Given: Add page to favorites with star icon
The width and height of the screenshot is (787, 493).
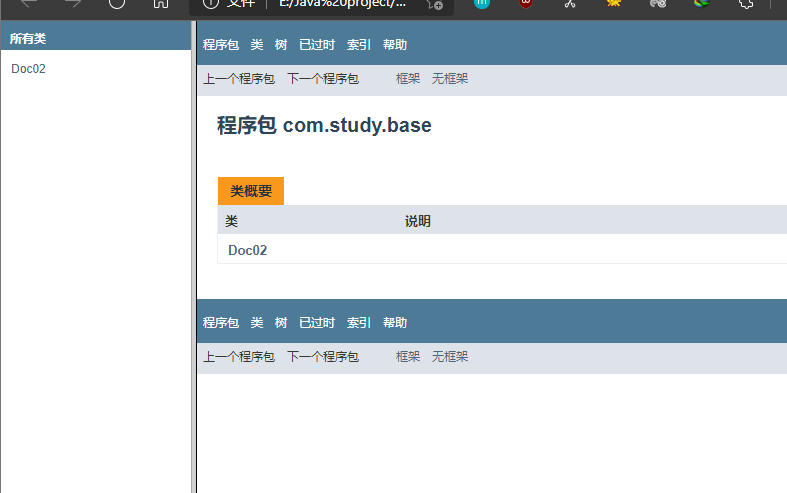Looking at the screenshot, I should [435, 4].
